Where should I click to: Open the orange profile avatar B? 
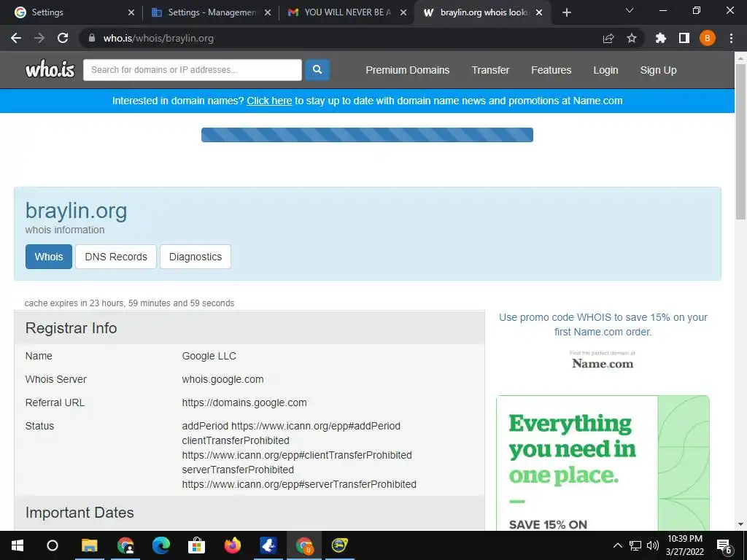(708, 38)
